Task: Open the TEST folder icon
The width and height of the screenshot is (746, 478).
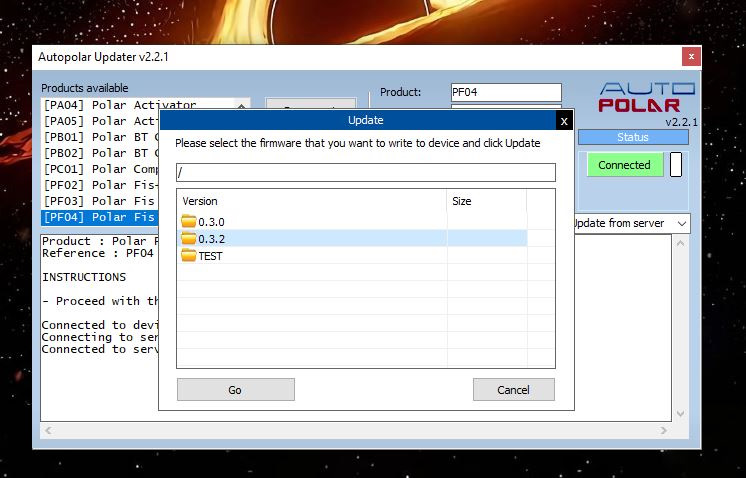Action: [x=188, y=255]
